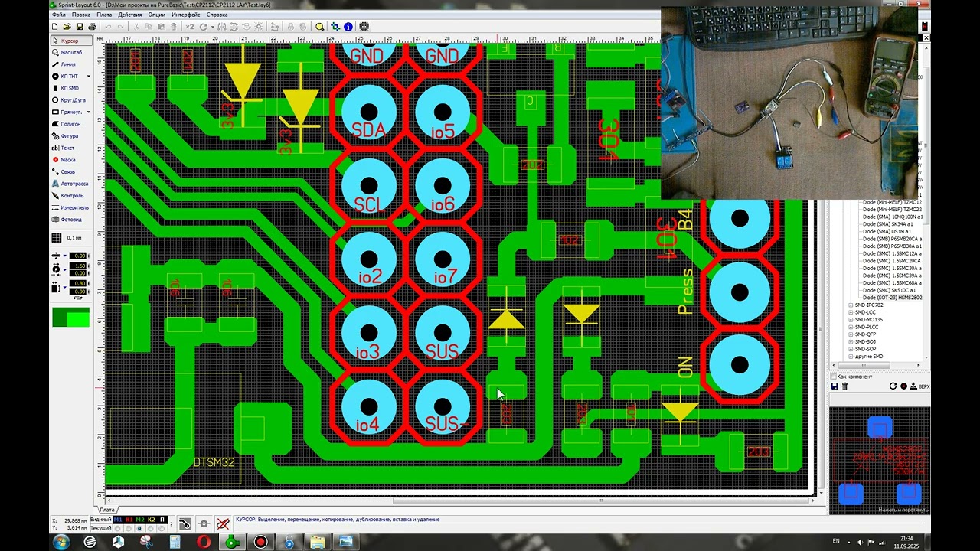Select the Масштаб zoom tool
Image resolution: width=980 pixels, height=551 pixels.
[x=72, y=52]
